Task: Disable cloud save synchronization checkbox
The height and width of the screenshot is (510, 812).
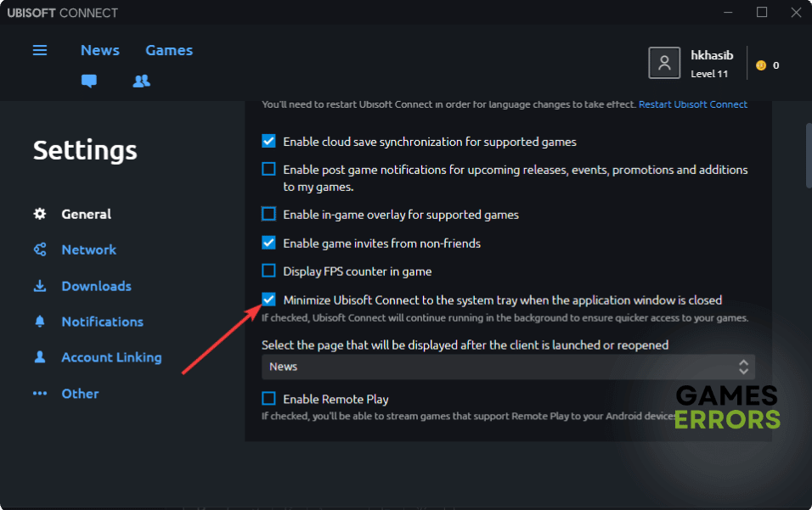Action: (268, 142)
